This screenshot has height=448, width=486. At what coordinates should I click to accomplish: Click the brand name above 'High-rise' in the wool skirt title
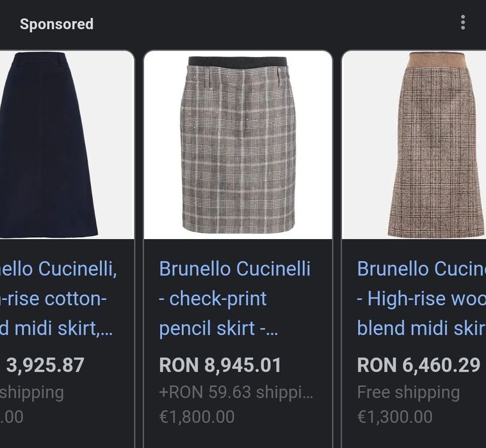[421, 269]
